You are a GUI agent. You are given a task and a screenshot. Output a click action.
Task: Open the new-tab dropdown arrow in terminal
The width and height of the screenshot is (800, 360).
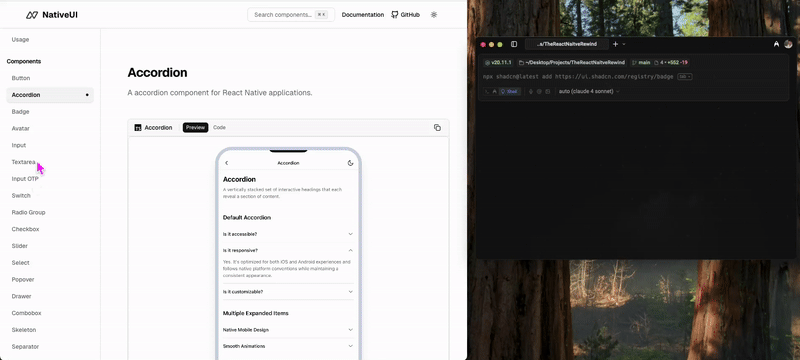[x=624, y=44]
